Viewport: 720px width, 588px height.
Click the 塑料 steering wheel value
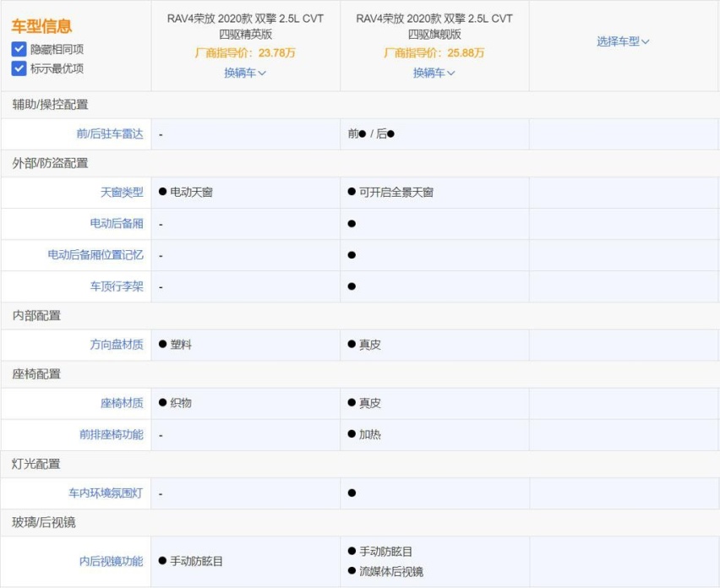pyautogui.click(x=181, y=344)
